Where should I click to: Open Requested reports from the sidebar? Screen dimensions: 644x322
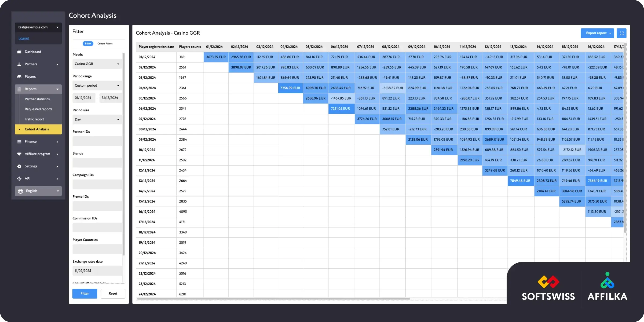[38, 109]
